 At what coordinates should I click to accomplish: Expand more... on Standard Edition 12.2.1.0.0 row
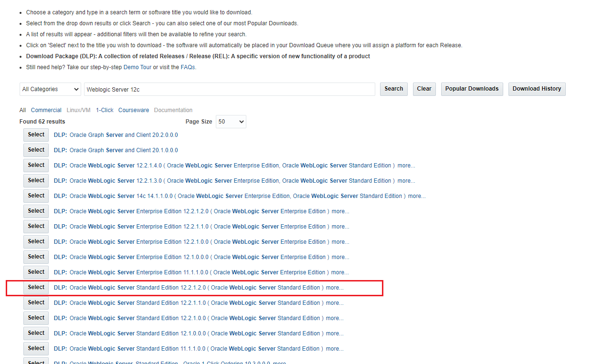[335, 318]
